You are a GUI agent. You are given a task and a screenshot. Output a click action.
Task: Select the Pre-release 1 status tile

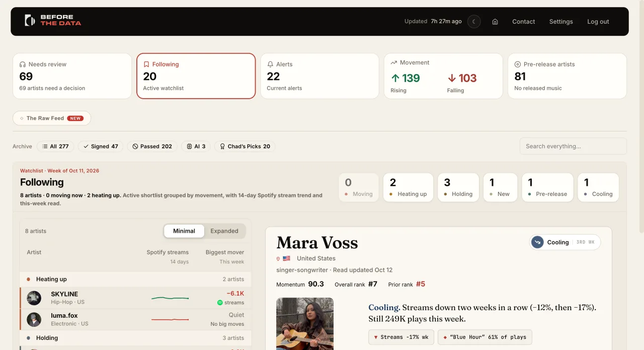pos(547,187)
